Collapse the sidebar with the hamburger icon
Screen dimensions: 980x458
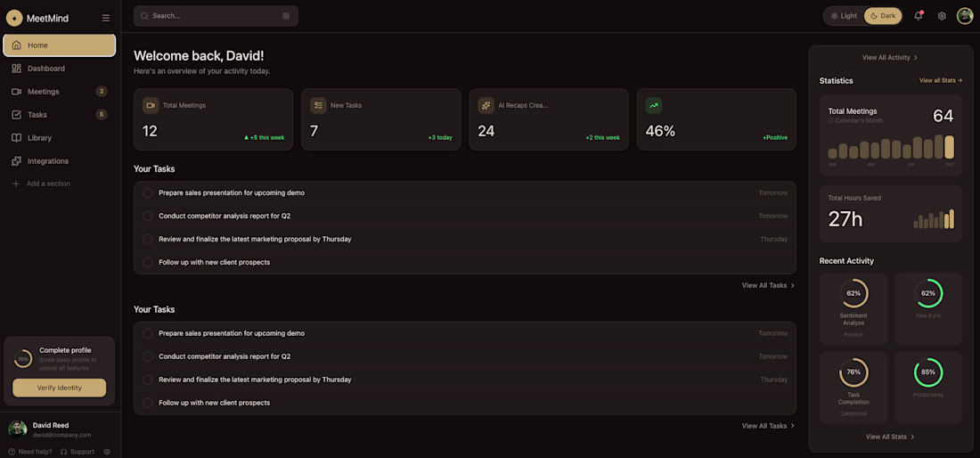pyautogui.click(x=106, y=18)
